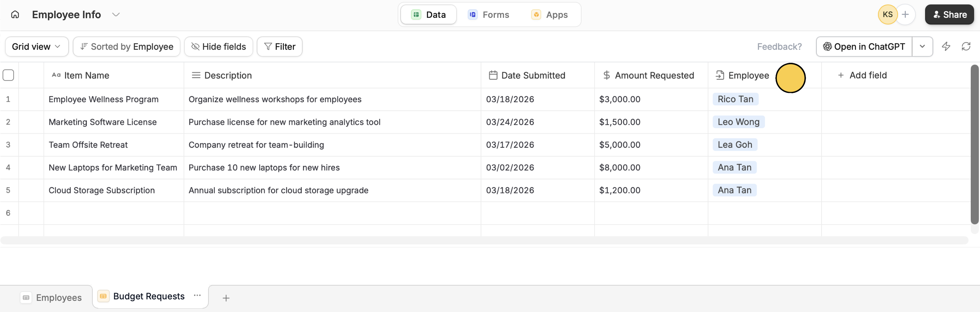Select the 03/02/2026 date cell
Image resolution: width=980 pixels, height=312 pixels.
tap(537, 168)
